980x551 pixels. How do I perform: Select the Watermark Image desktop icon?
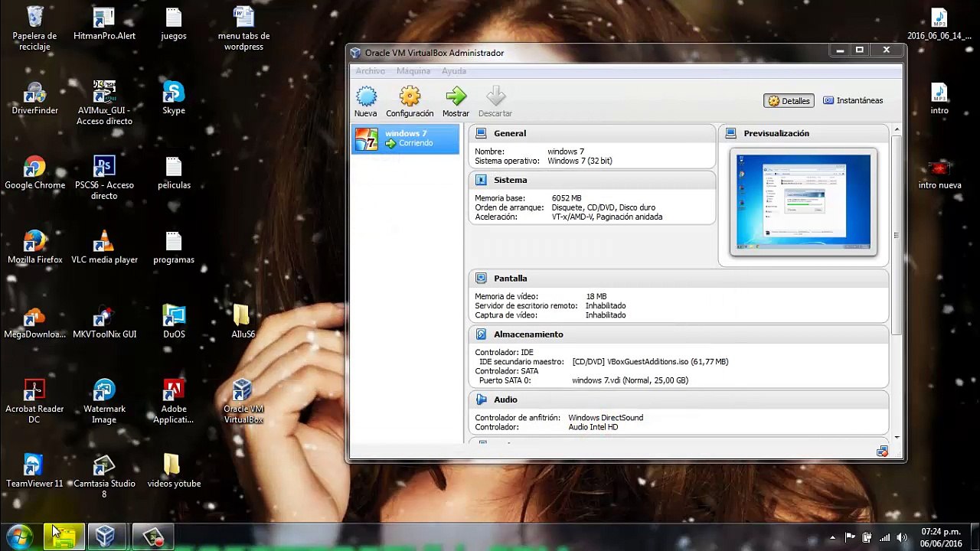[104, 390]
